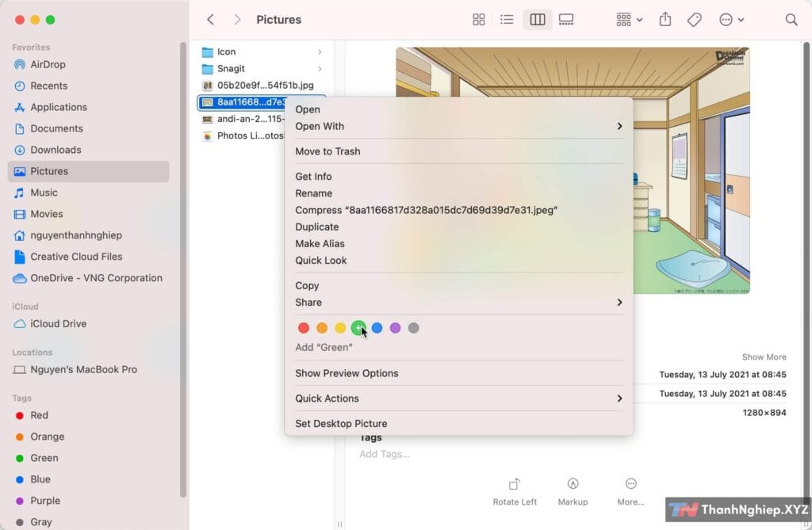Go back with the toolbar back arrow
Viewport: 812px width, 530px height.
pos(210,20)
